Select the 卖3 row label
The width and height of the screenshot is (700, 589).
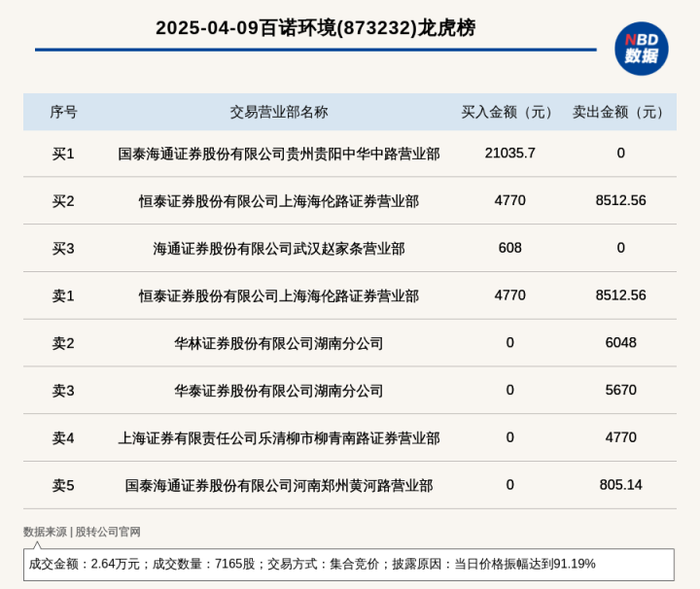pyautogui.click(x=63, y=391)
